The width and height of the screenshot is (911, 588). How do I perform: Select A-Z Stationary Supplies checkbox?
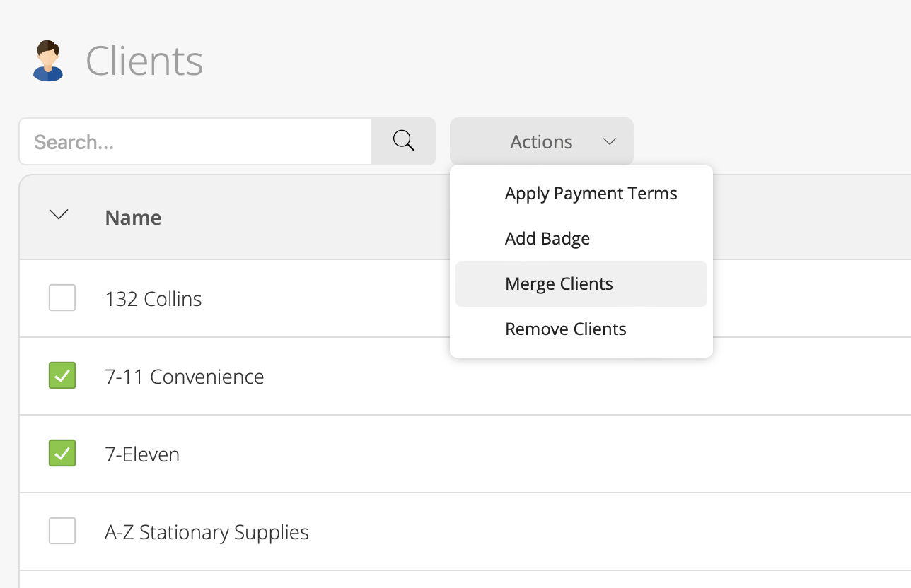click(62, 531)
